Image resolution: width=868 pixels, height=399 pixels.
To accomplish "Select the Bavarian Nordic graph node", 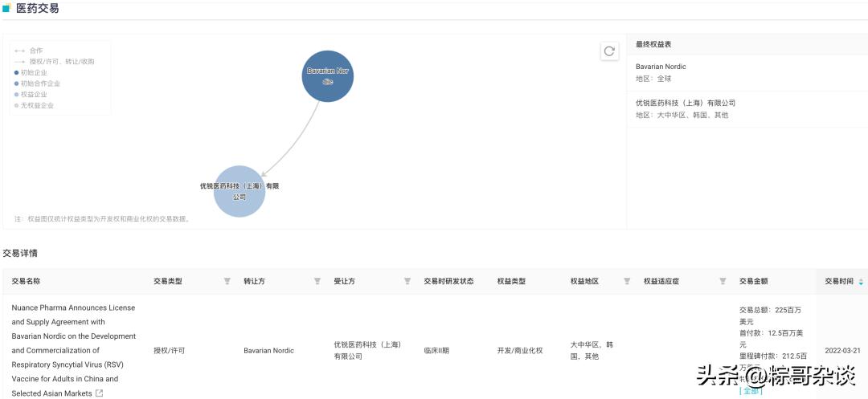I will pos(328,76).
